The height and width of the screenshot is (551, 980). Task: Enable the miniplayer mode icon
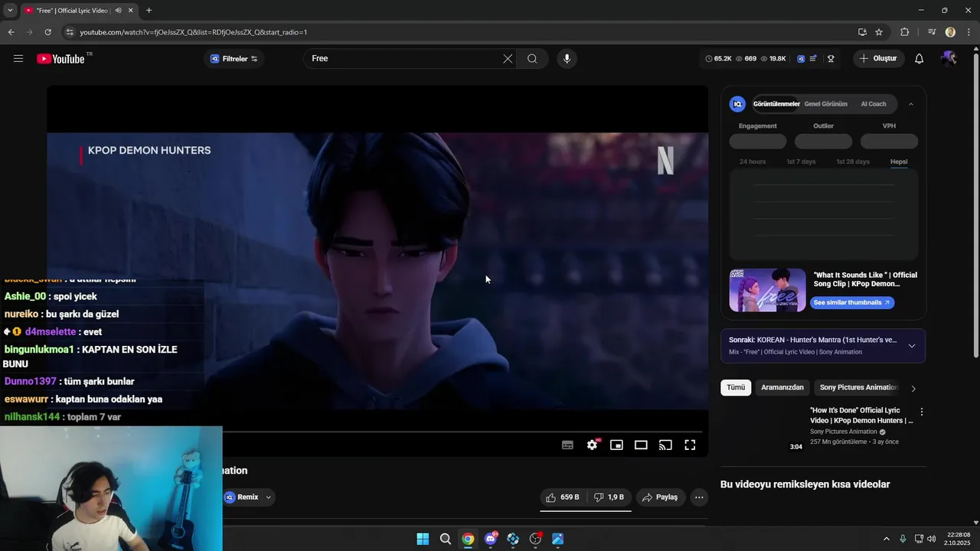pyautogui.click(x=616, y=445)
